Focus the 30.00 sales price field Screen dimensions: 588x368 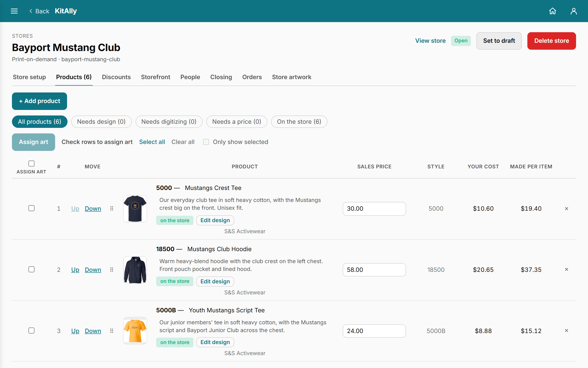pos(374,209)
